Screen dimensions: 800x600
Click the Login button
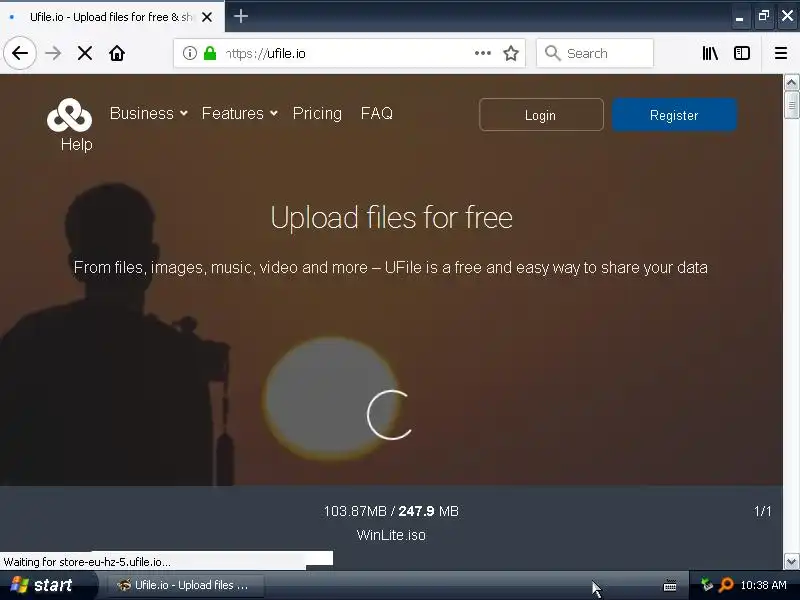(x=541, y=115)
